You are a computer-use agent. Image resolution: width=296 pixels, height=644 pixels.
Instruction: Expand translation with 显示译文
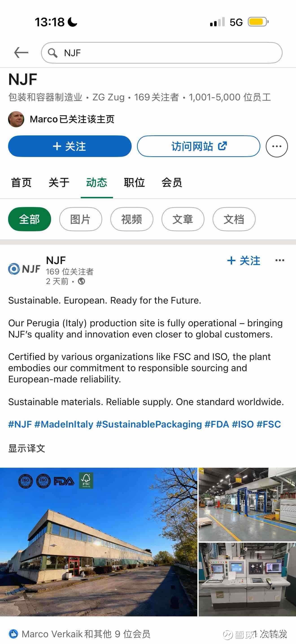(x=27, y=448)
